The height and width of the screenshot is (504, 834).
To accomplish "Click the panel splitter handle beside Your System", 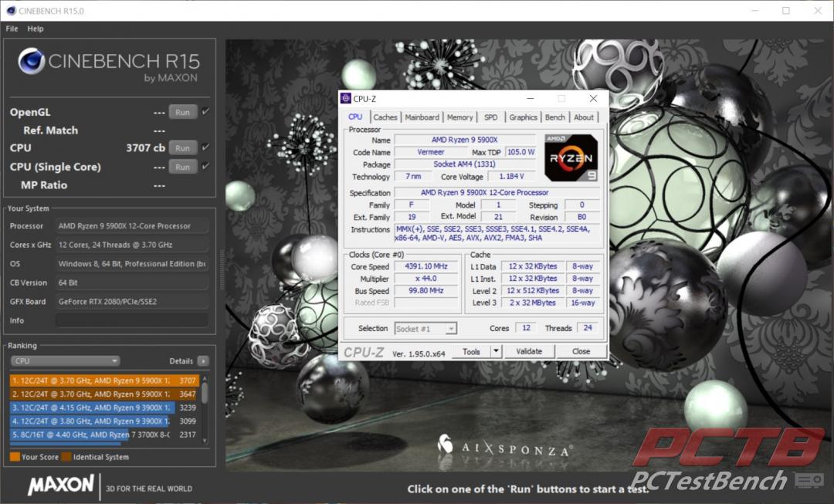I will [x=222, y=270].
